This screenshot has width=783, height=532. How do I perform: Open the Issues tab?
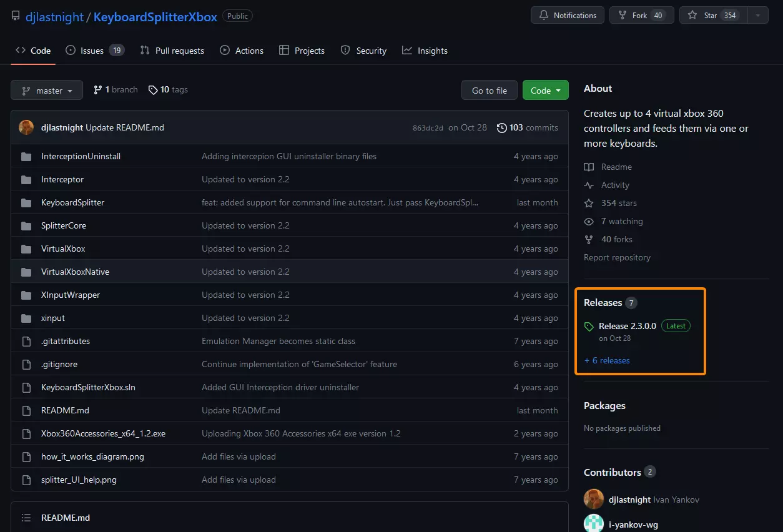(95, 51)
